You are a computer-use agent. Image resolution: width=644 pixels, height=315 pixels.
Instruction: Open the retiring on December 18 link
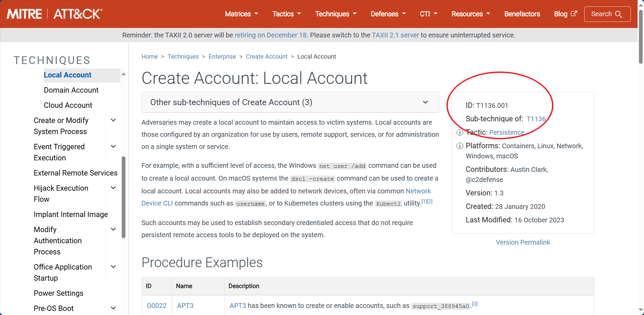[x=271, y=35]
